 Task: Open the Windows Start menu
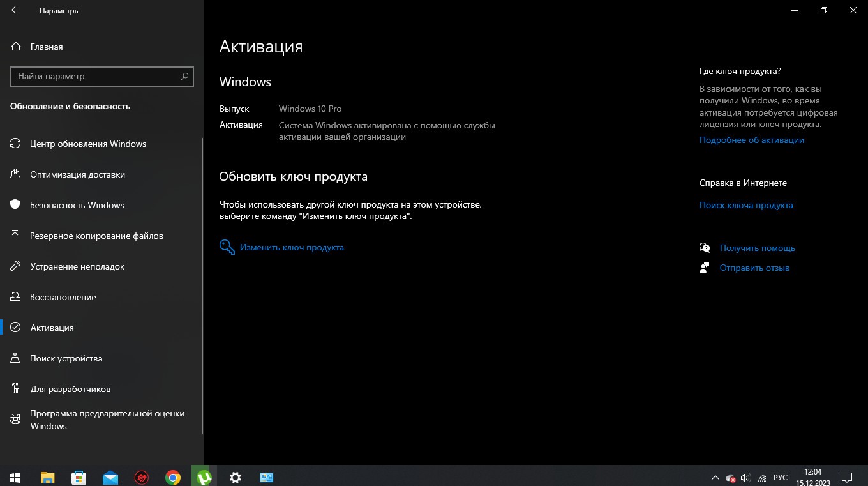[15, 477]
